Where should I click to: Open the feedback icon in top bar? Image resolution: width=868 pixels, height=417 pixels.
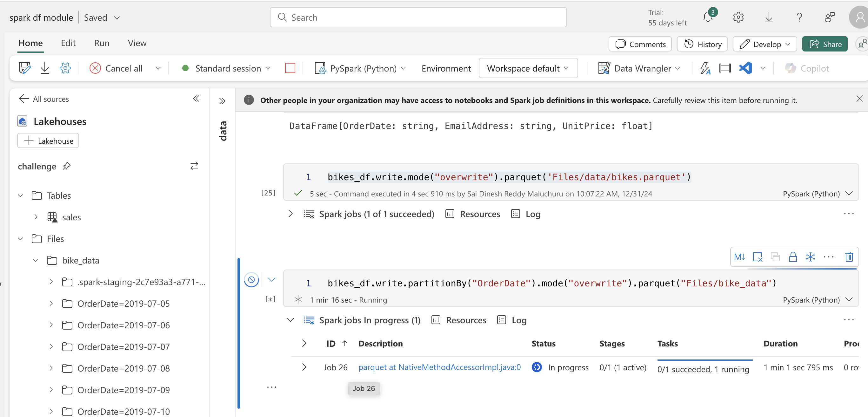coord(830,17)
